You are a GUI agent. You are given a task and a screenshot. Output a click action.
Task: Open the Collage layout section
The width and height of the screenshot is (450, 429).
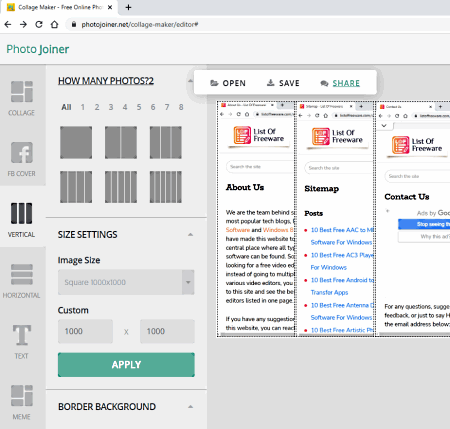point(22,98)
